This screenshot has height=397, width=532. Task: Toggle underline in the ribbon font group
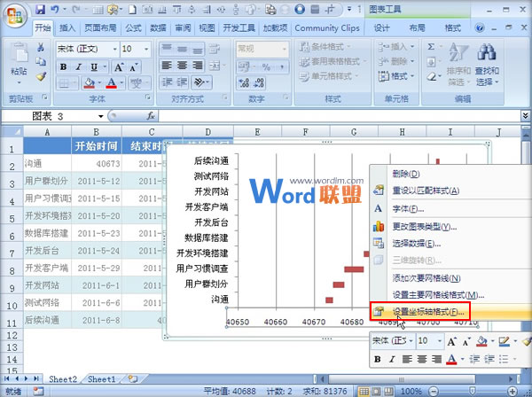(x=94, y=66)
